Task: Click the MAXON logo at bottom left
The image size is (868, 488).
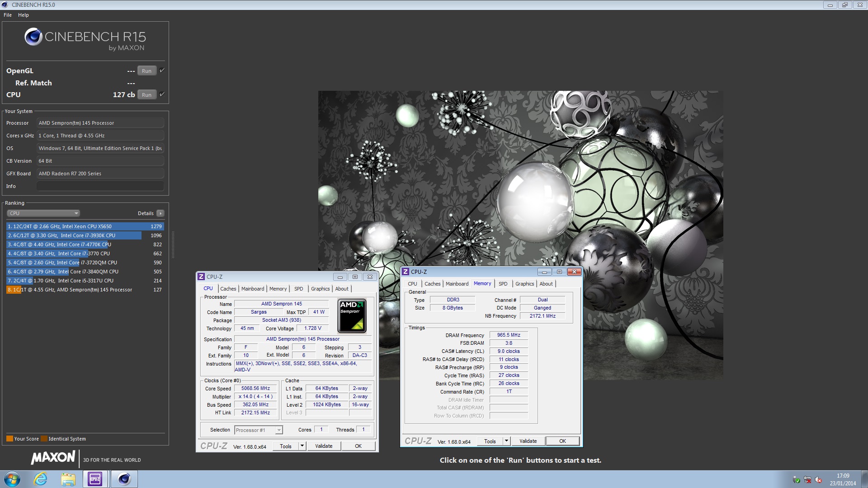Action: (53, 458)
